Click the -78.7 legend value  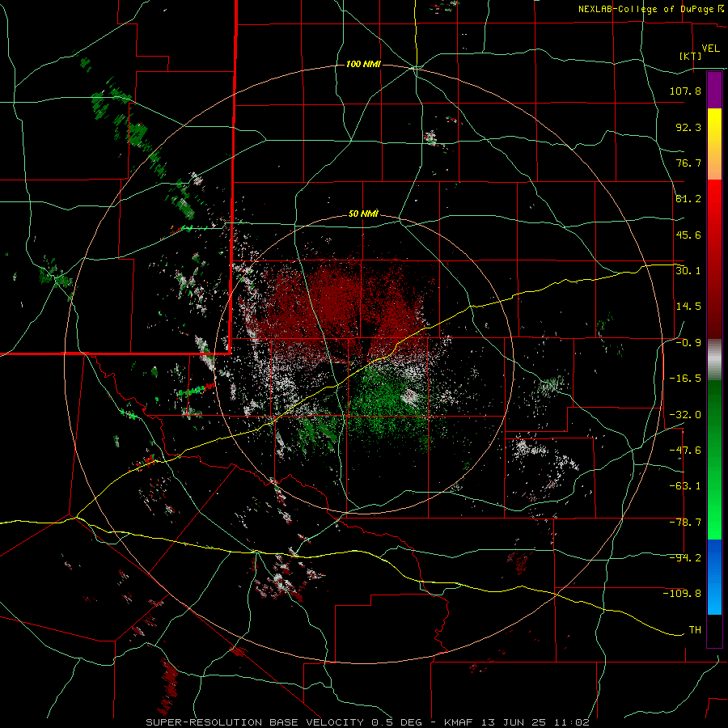point(685,523)
